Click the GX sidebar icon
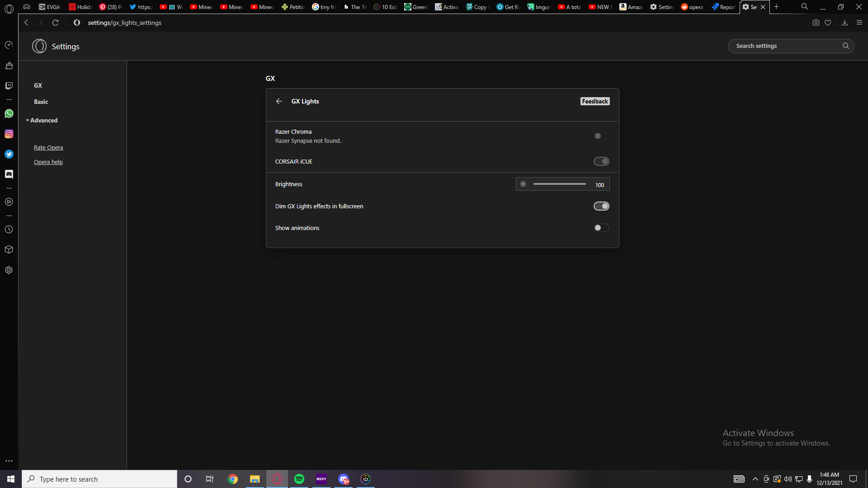The image size is (868, 488). click(x=8, y=45)
